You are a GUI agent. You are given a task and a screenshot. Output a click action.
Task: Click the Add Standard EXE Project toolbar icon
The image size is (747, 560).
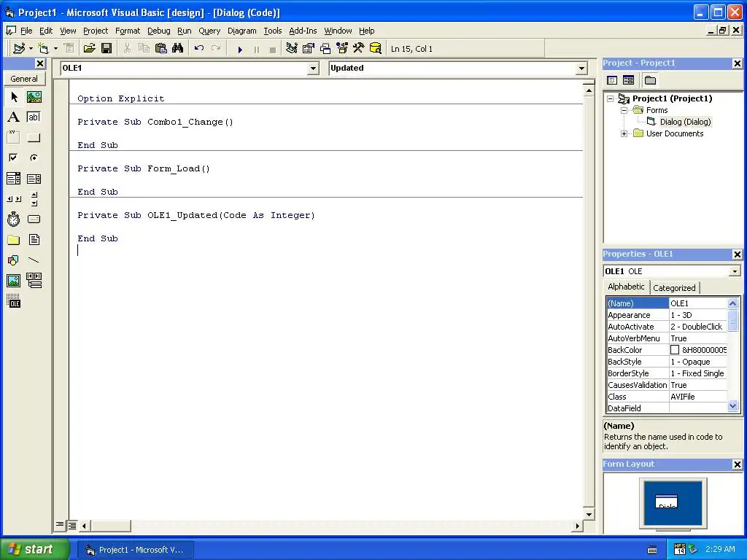tap(19, 49)
